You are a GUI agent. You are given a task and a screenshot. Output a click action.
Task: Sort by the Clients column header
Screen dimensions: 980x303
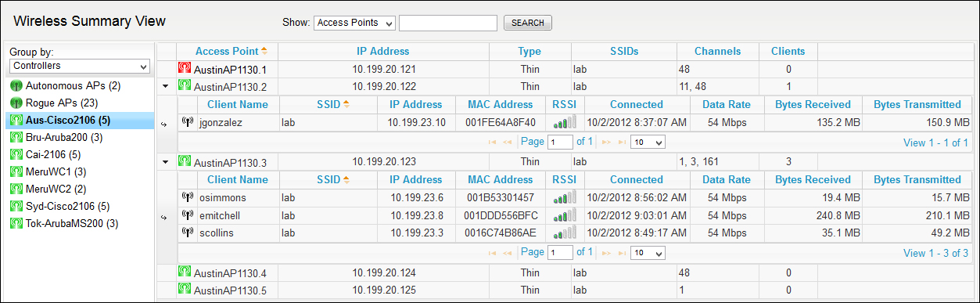788,52
